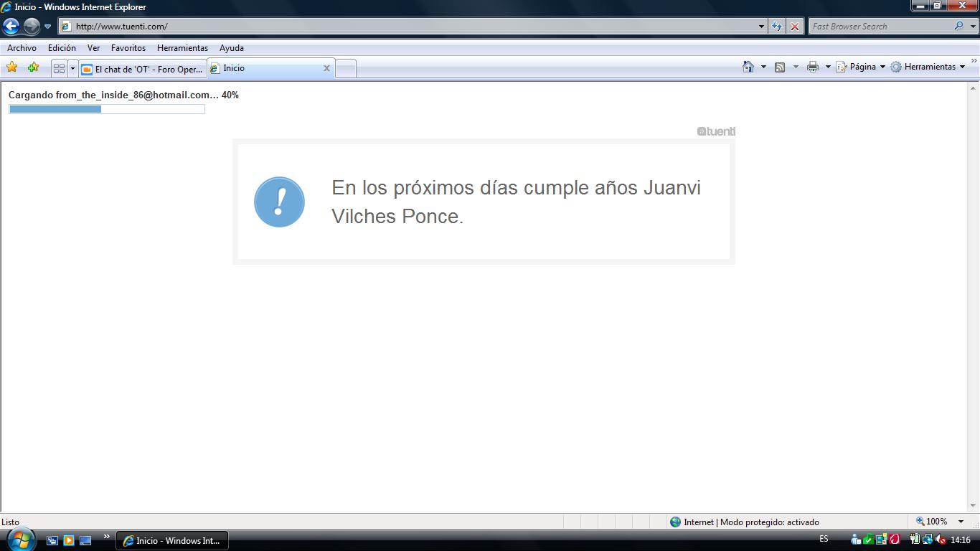Click the Refresh page icon
The width and height of the screenshot is (980, 551).
click(x=777, y=27)
